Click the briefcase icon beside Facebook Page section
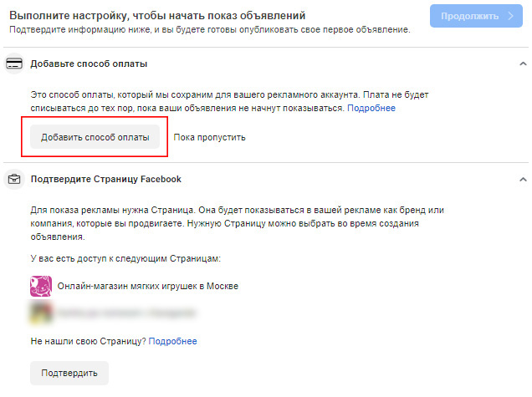This screenshot has height=397, width=532. [14, 179]
